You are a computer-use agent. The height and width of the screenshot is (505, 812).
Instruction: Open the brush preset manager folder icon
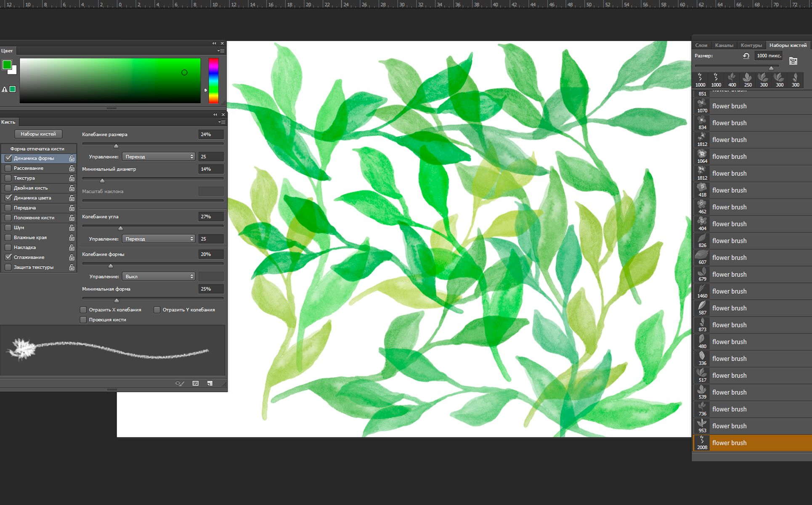(x=793, y=61)
